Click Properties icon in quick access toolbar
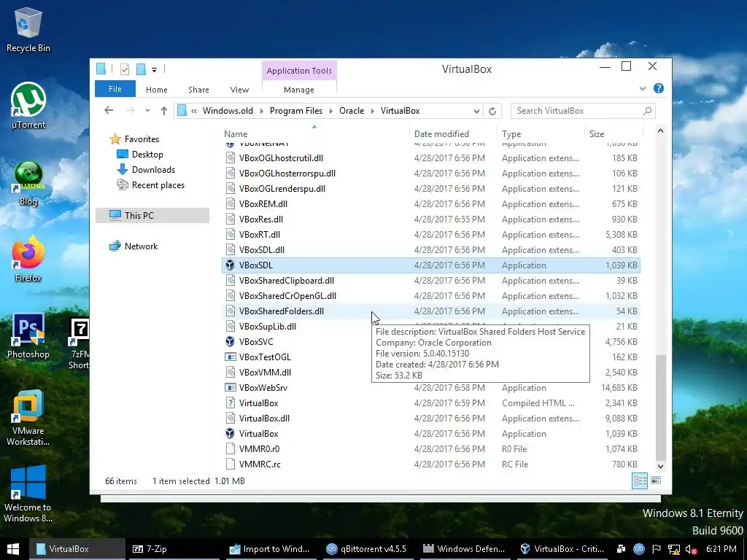747x560 pixels. point(124,69)
